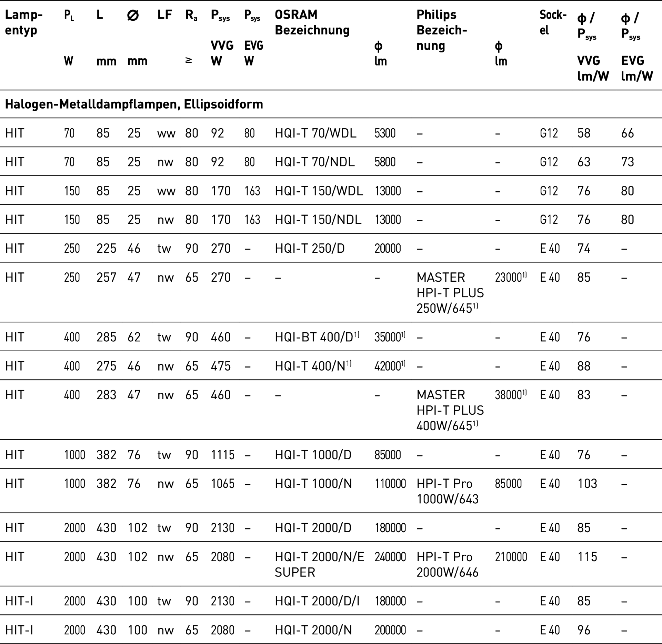The image size is (662, 644).
Task: Select lumen value '240000'
Action: tap(390, 557)
